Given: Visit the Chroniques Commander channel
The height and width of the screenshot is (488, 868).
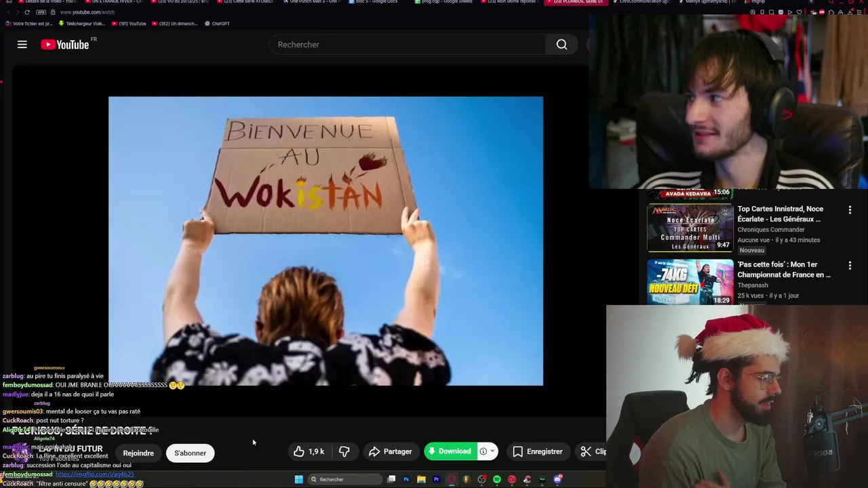Looking at the screenshot, I should [x=771, y=230].
